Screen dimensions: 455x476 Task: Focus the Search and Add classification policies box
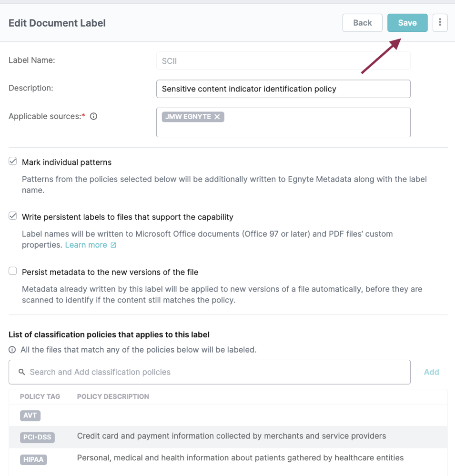(214, 372)
